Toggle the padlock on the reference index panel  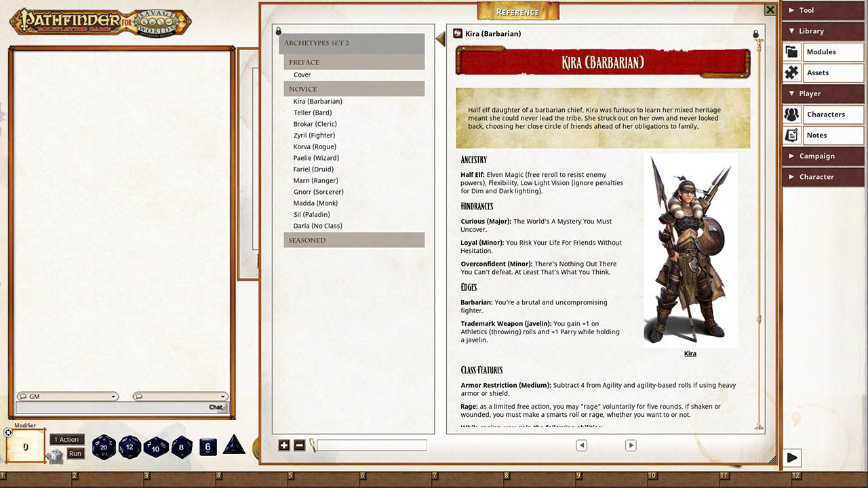pos(278,30)
